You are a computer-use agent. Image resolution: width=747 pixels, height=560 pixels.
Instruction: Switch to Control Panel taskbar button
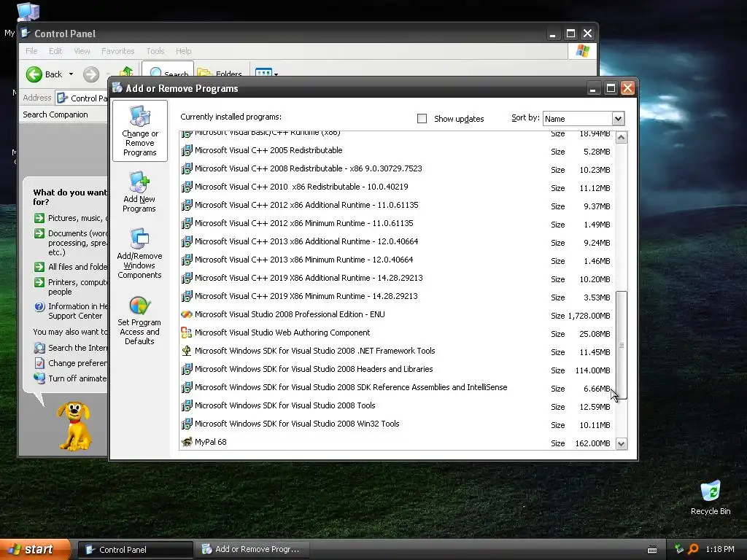point(135,550)
